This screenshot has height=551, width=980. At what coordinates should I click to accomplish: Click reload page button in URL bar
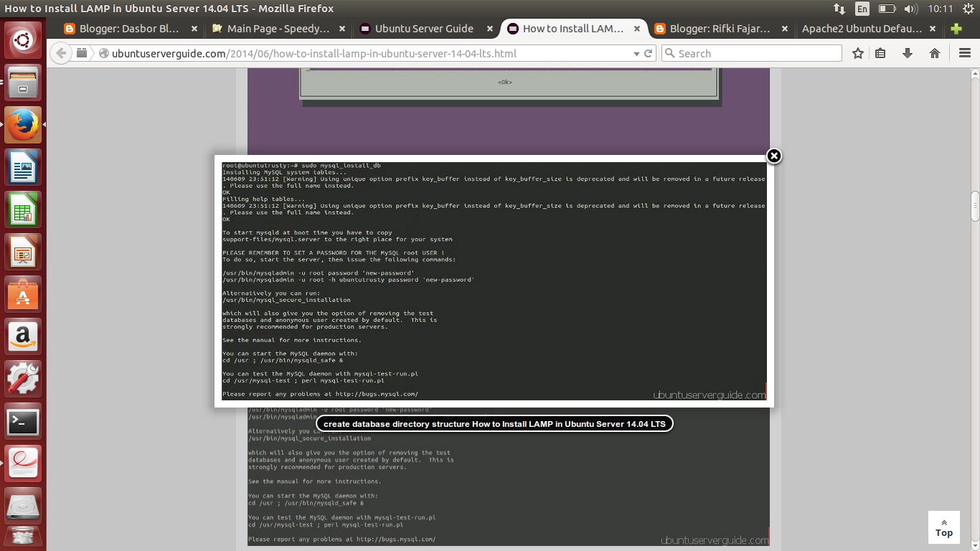click(649, 53)
